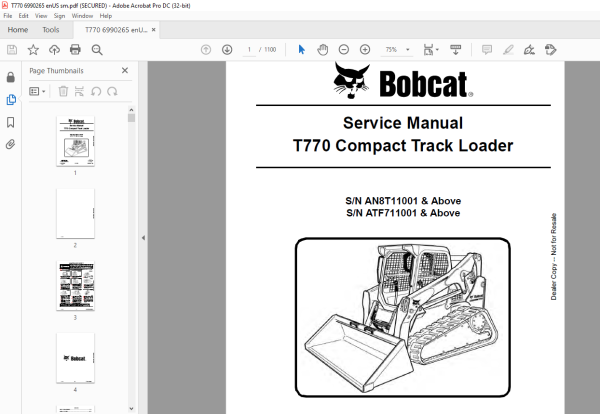This screenshot has width=600, height=414.
Task: Choose the Selection arrow tool
Action: tap(302, 50)
